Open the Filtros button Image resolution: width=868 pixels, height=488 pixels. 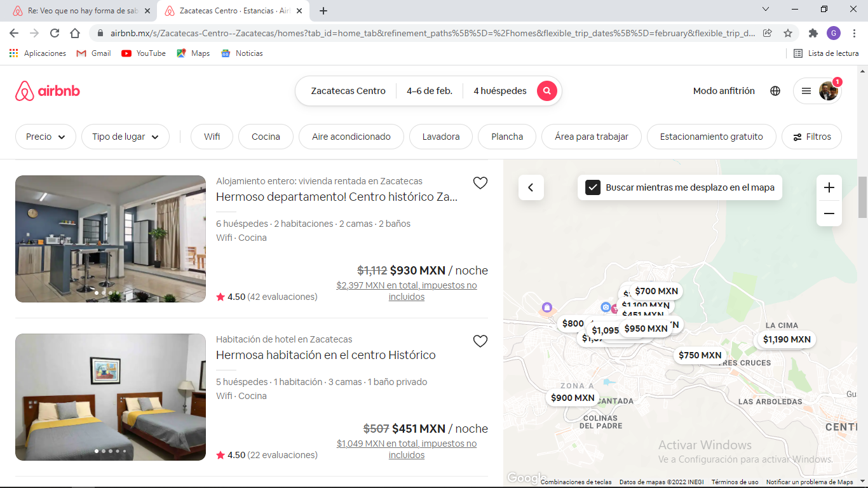811,137
